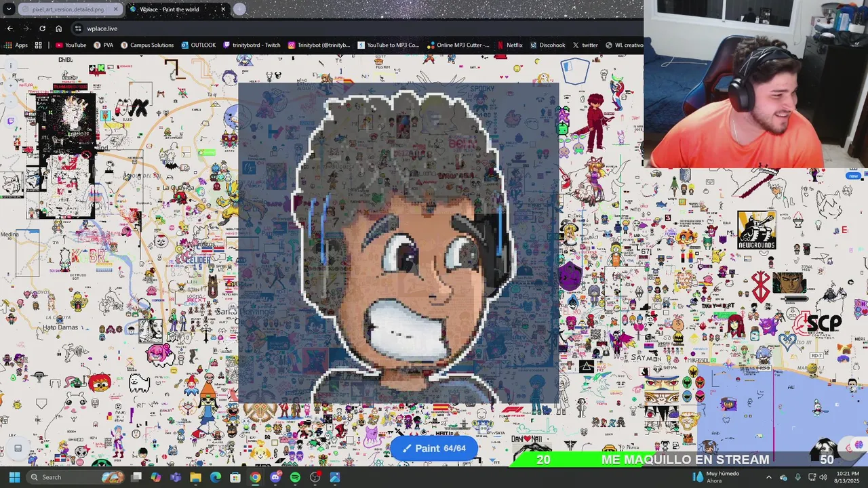Open the PVA bookmark

(103, 45)
